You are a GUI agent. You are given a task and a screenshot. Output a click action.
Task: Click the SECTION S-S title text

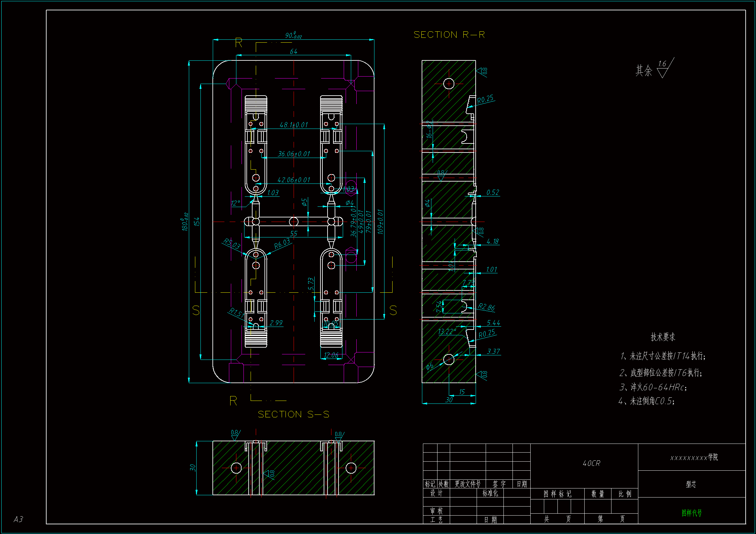tap(293, 414)
